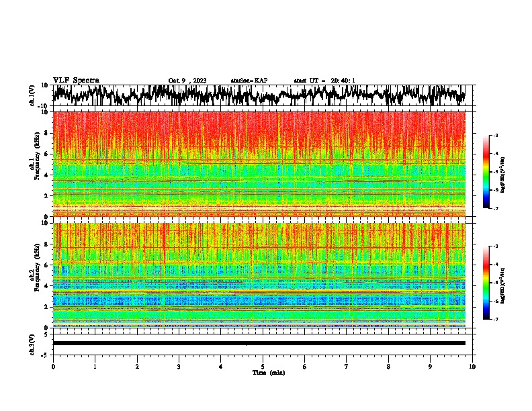Click the ch.2 spectrogram color scale bar
Screen dimensions: 532x411
point(486,283)
